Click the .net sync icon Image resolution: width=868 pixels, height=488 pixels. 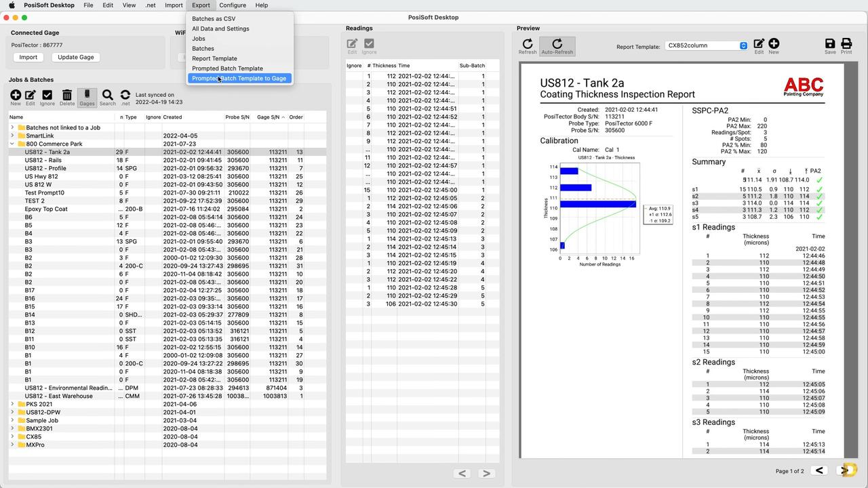point(125,97)
